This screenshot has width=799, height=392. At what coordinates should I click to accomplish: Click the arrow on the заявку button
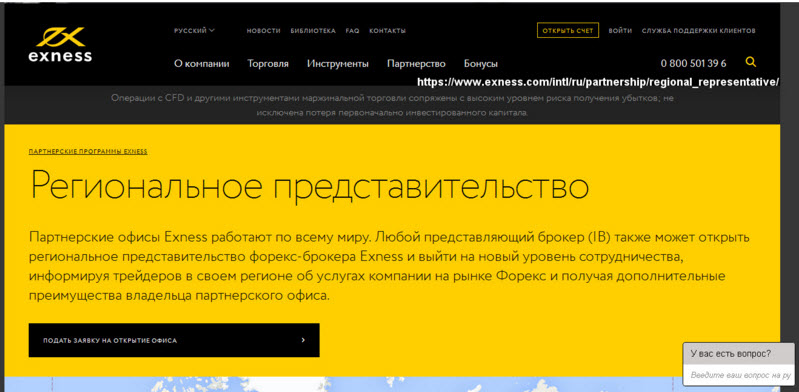303,340
